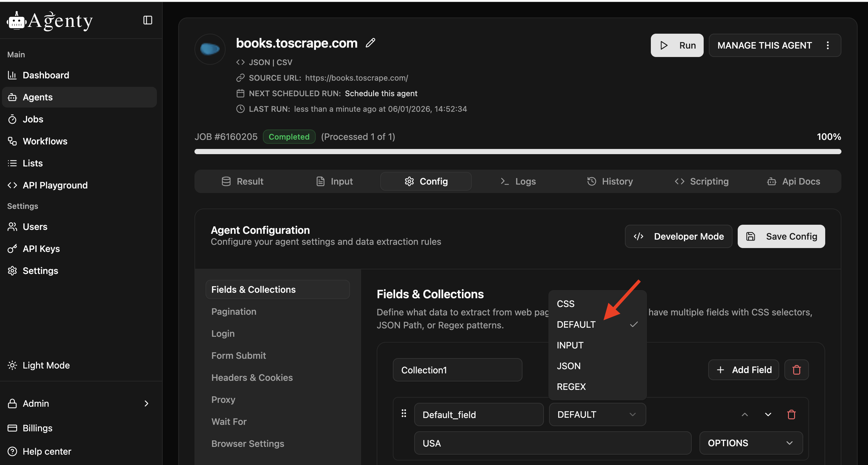
Task: Switch to the Logs tab
Action: point(518,181)
